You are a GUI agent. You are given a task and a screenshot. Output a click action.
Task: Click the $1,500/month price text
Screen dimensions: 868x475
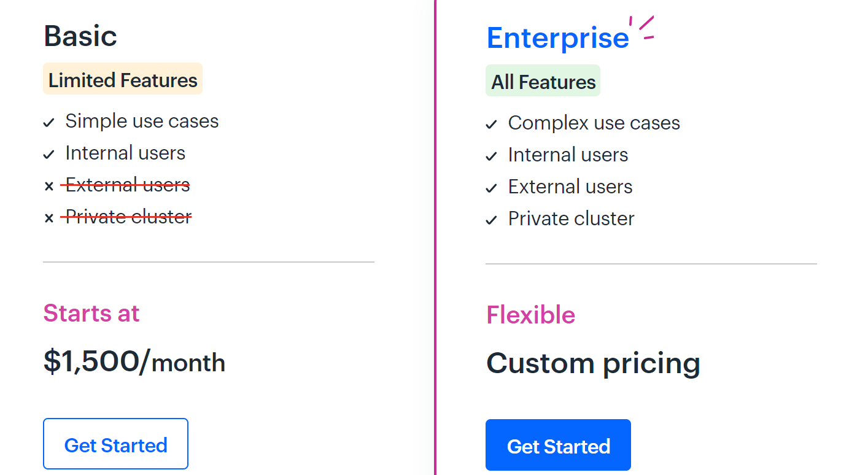[x=134, y=362]
